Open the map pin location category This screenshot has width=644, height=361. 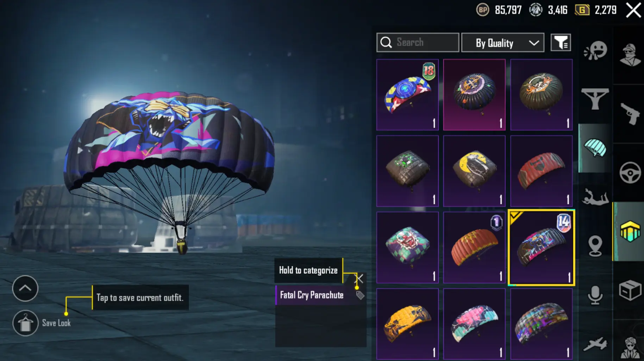(595, 246)
